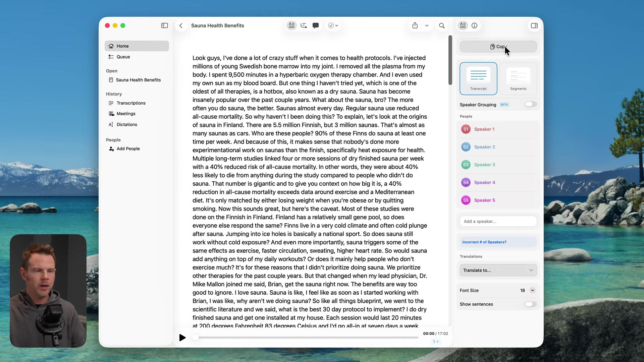Viewport: 644px width, 362px height.
Task: Open the info inspector icon
Action: 474,25
